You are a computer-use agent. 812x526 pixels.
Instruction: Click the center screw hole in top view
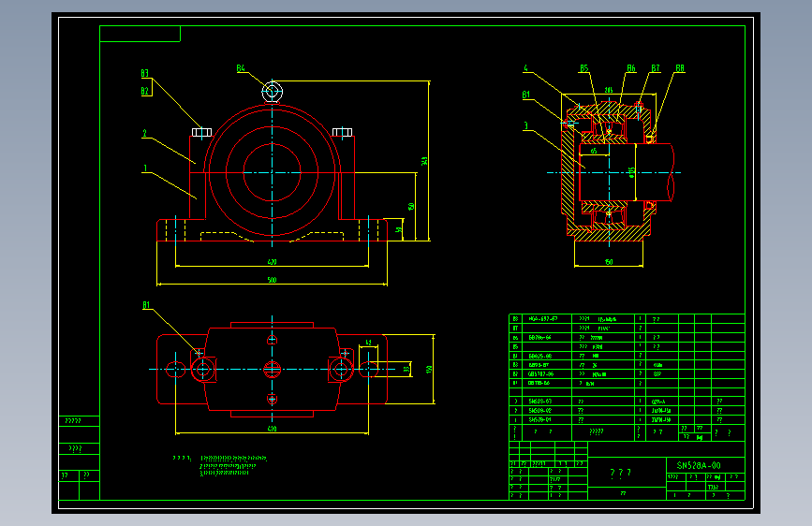click(272, 369)
